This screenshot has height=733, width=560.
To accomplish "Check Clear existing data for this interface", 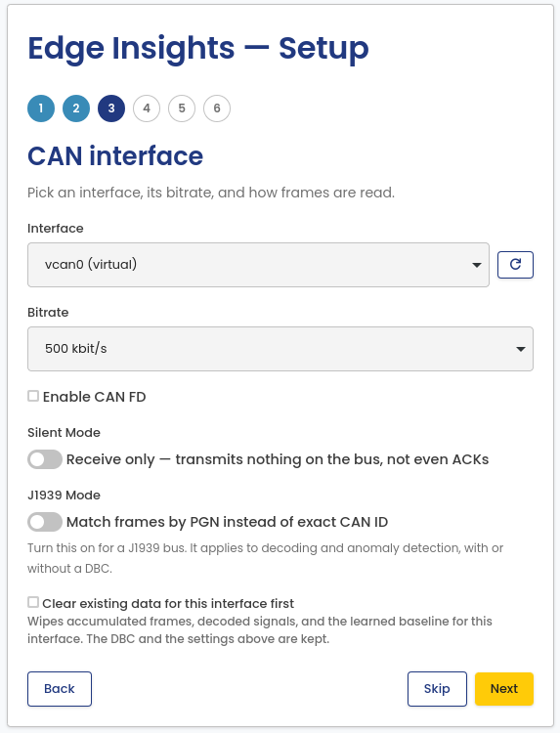I will [33, 602].
